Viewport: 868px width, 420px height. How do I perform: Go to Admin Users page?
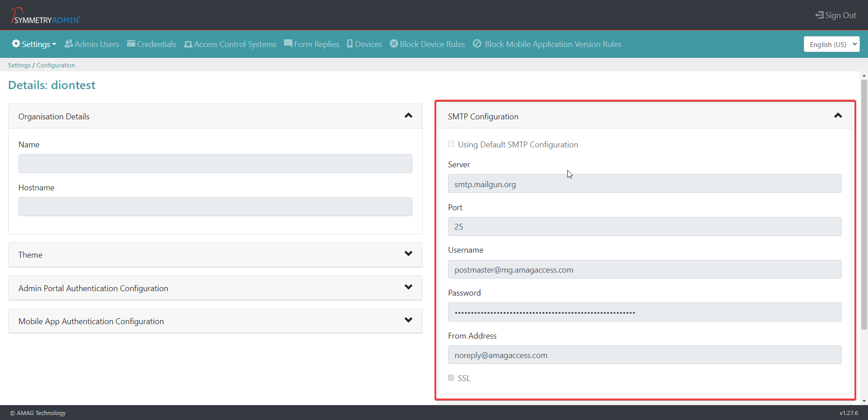(x=92, y=44)
